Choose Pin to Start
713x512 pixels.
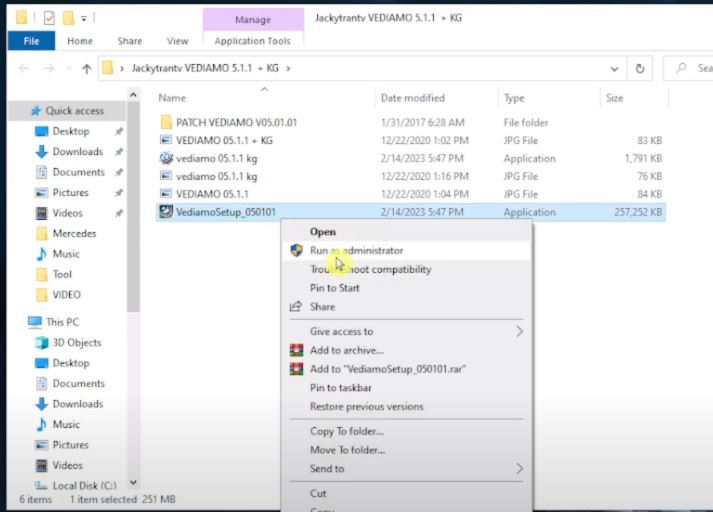pos(335,288)
